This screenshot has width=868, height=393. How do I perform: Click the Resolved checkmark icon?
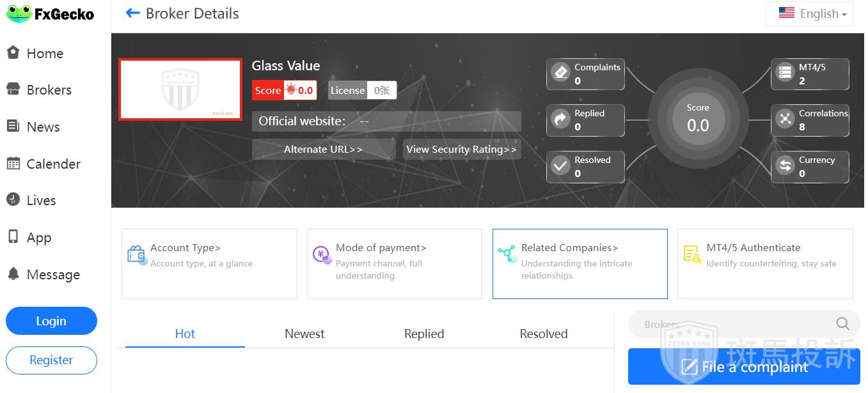(x=560, y=166)
